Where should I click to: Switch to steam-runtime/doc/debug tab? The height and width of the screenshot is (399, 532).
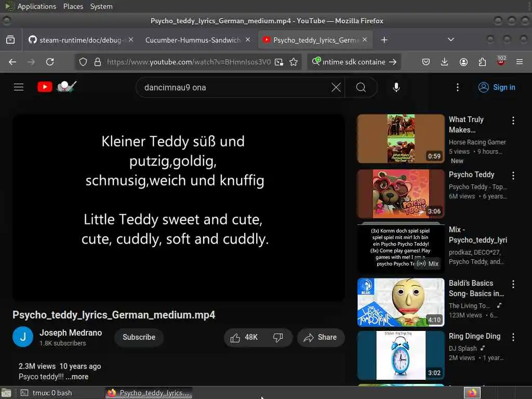(81, 40)
